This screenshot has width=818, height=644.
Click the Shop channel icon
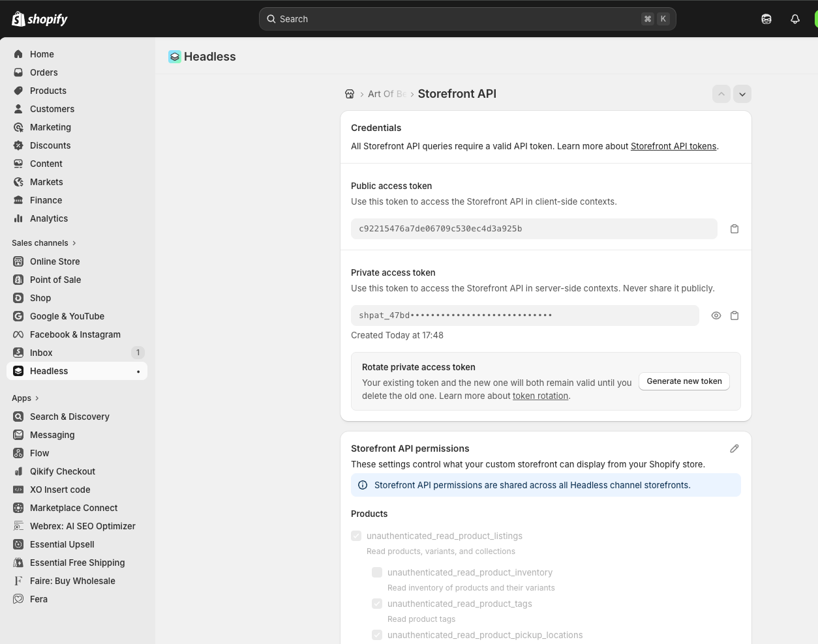pos(18,298)
